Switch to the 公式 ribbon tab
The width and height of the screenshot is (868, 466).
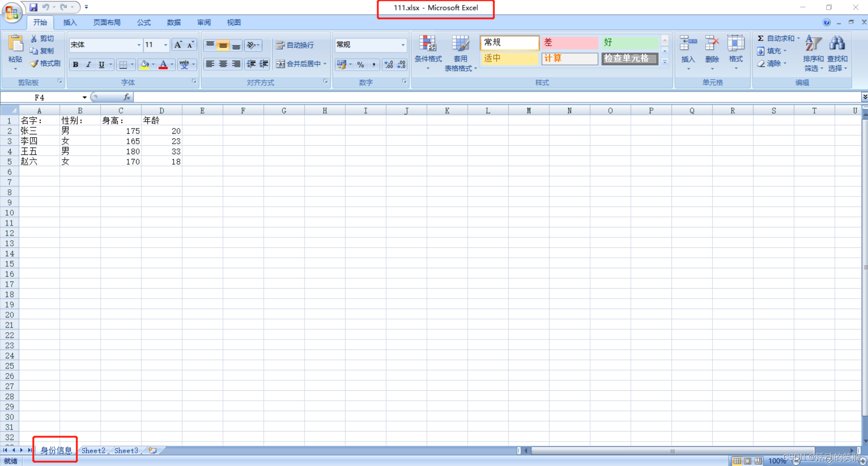click(144, 23)
